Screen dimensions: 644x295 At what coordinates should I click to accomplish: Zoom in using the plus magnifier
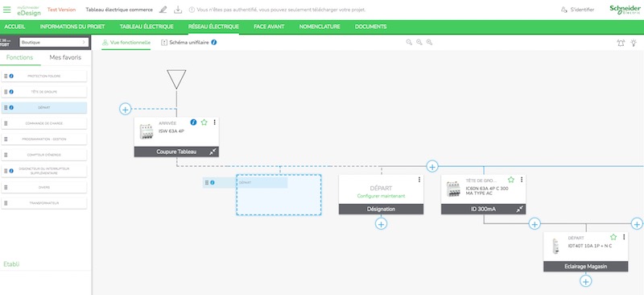[429, 42]
